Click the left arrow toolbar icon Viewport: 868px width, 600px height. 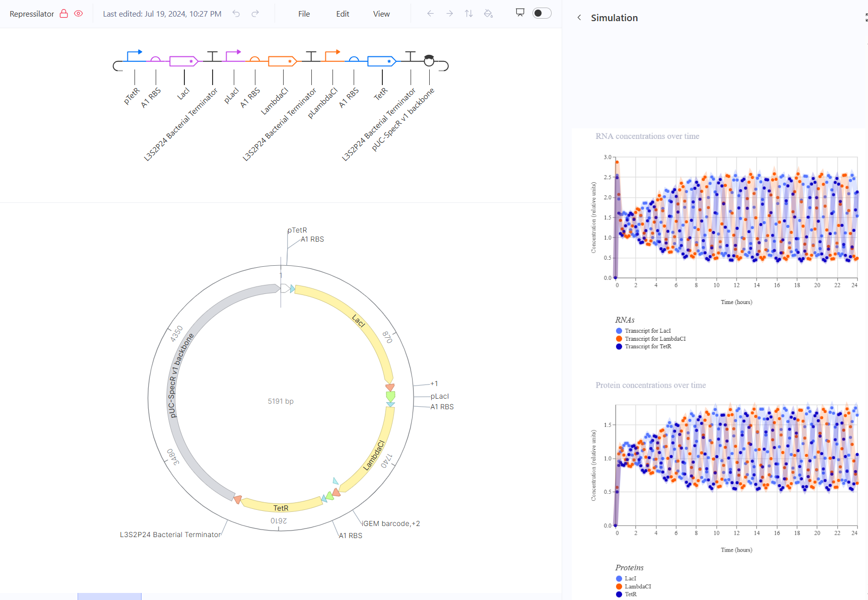coord(430,14)
